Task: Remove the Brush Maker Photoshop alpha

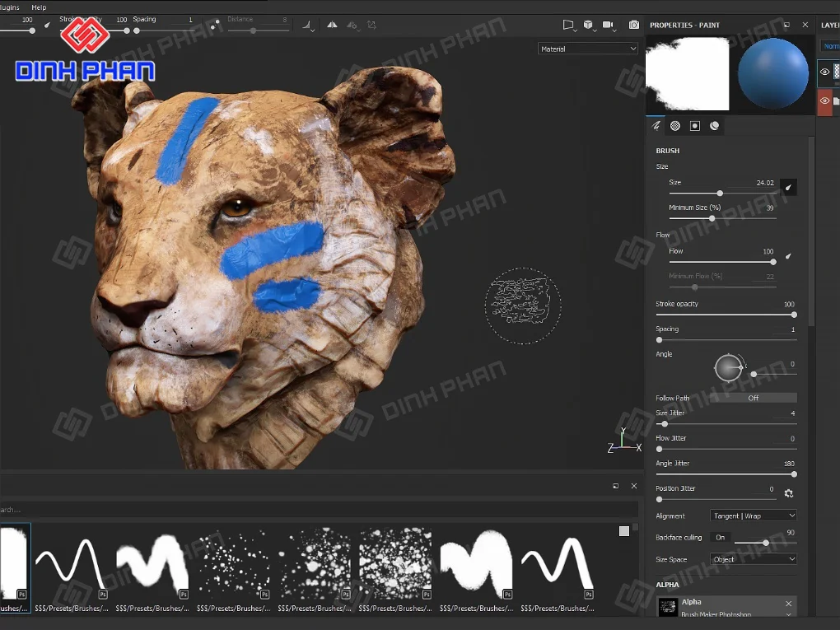Action: [788, 604]
